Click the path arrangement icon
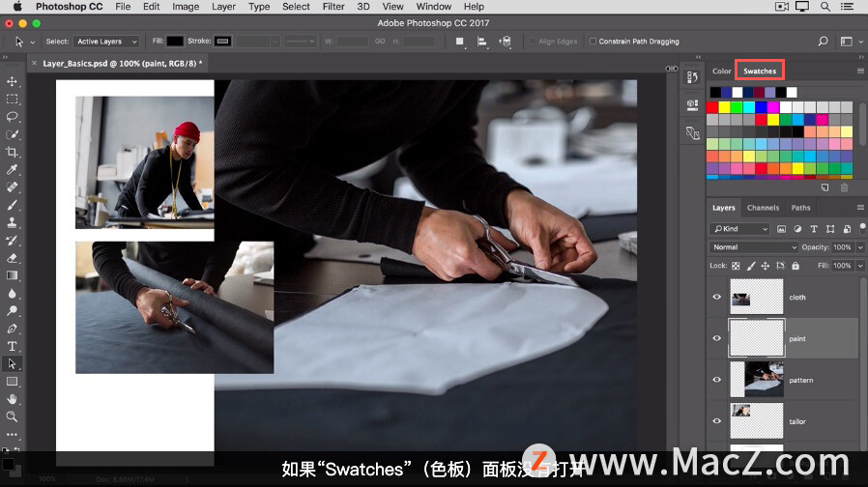Image resolution: width=868 pixels, height=487 pixels. click(505, 42)
